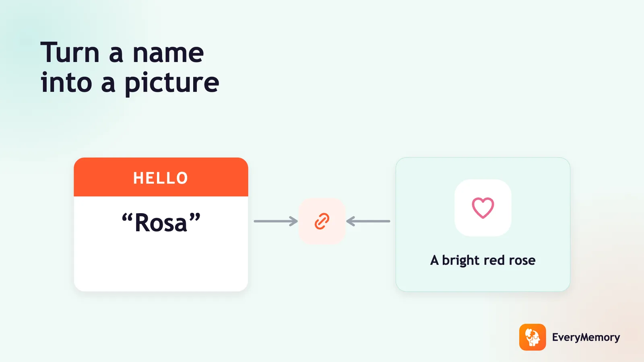The width and height of the screenshot is (644, 362).
Task: Click the left-pointing gray arrow
Action: [368, 221]
